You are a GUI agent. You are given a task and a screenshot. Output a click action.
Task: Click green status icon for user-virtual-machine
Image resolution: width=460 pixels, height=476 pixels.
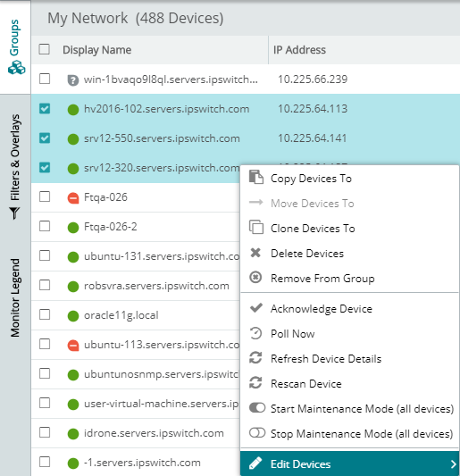tap(73, 404)
